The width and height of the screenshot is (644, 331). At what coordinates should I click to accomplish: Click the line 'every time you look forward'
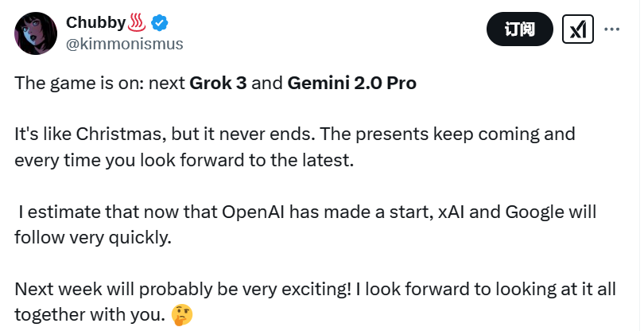coord(184,161)
